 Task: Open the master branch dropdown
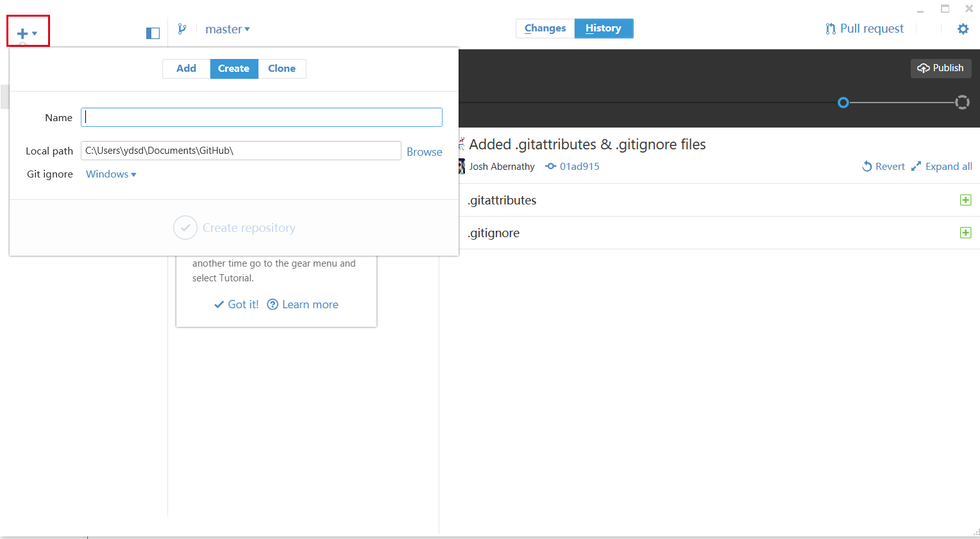coord(228,28)
